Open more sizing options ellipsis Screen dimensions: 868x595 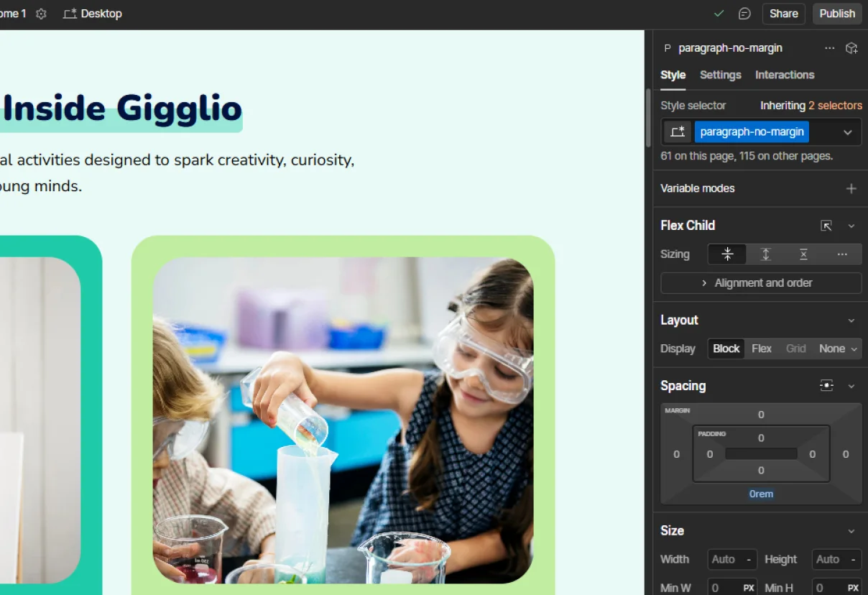coord(842,254)
